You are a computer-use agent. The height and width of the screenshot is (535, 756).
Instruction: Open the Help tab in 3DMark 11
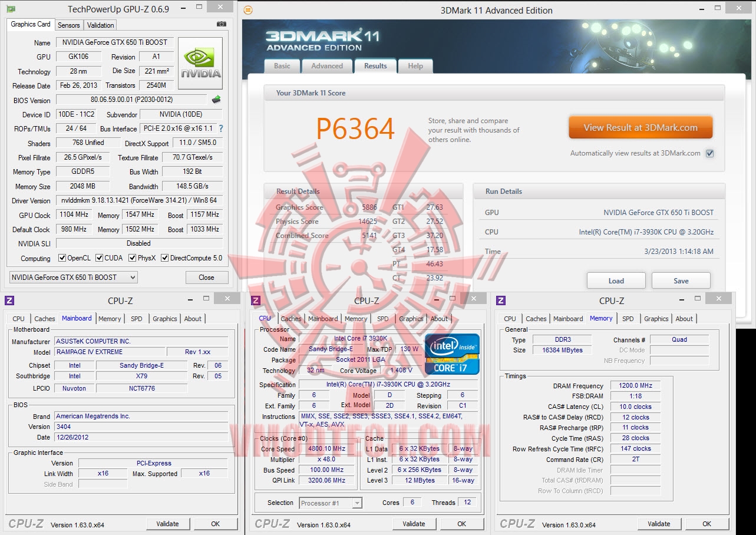click(x=415, y=66)
